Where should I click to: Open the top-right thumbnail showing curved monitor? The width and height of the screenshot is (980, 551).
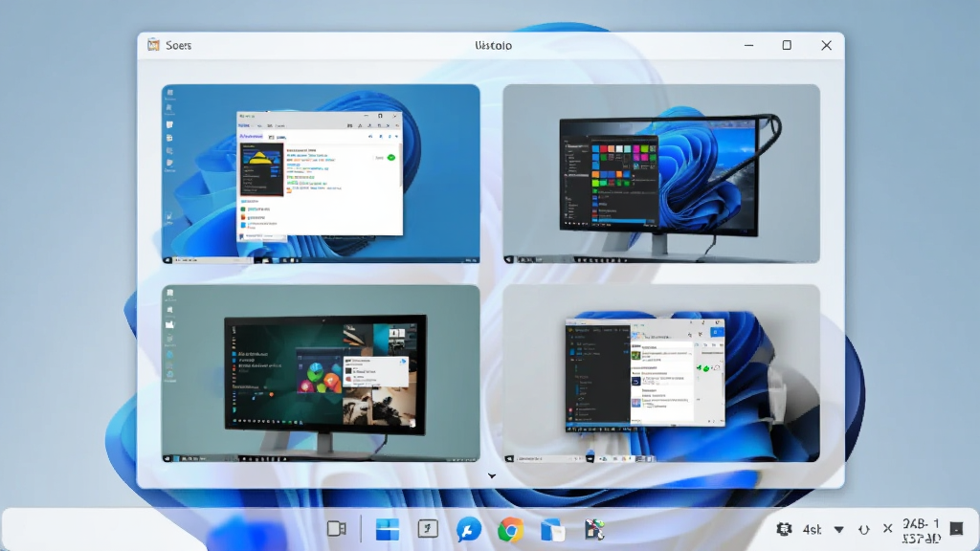tap(661, 174)
